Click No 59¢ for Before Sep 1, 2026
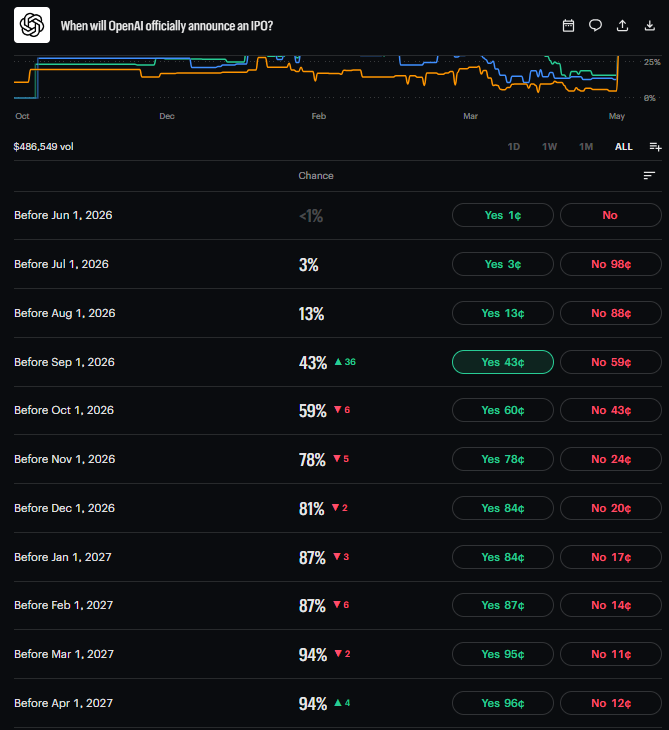This screenshot has width=669, height=730. (610, 362)
